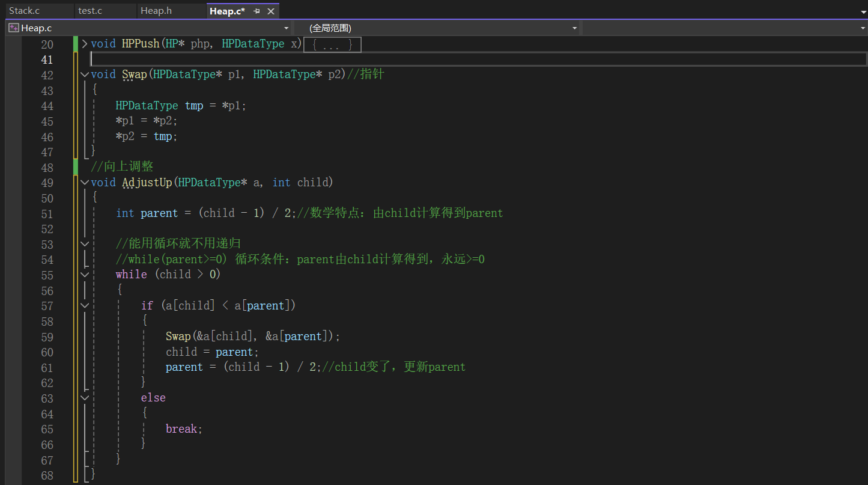Click the Heap.c project icon in navigation bar
This screenshot has height=485, width=868.
point(13,28)
